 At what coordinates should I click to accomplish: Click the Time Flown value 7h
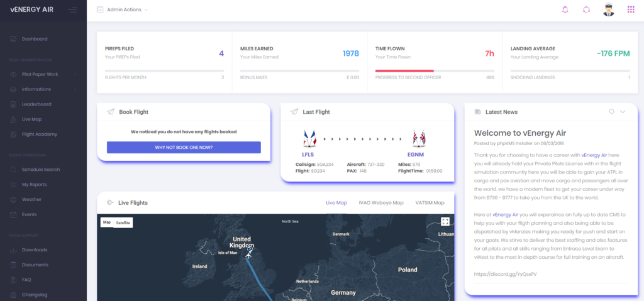(489, 53)
